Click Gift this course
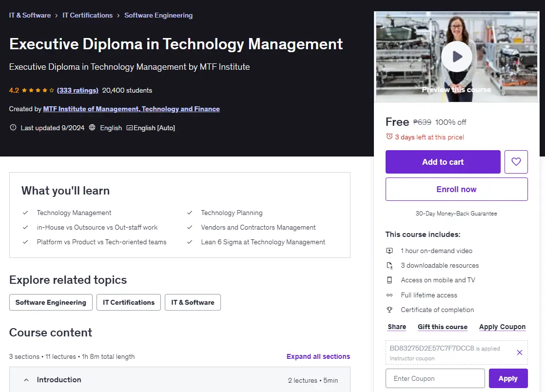This screenshot has width=545, height=392. [x=443, y=327]
